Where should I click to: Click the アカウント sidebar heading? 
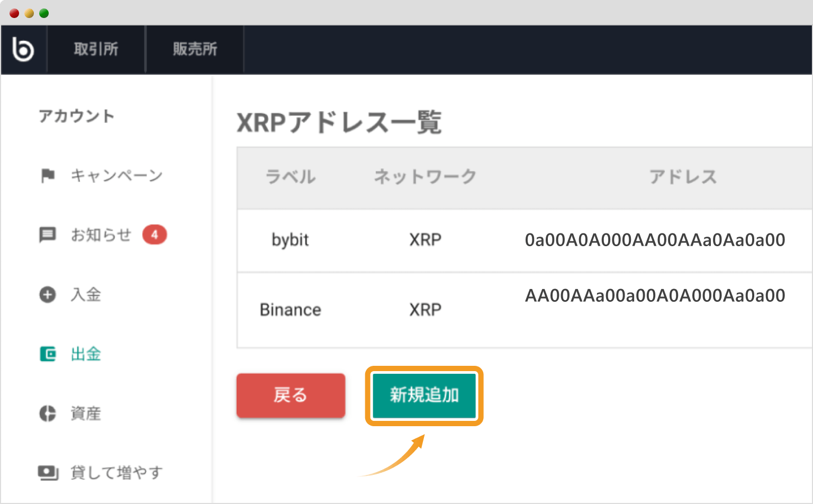pos(76,116)
